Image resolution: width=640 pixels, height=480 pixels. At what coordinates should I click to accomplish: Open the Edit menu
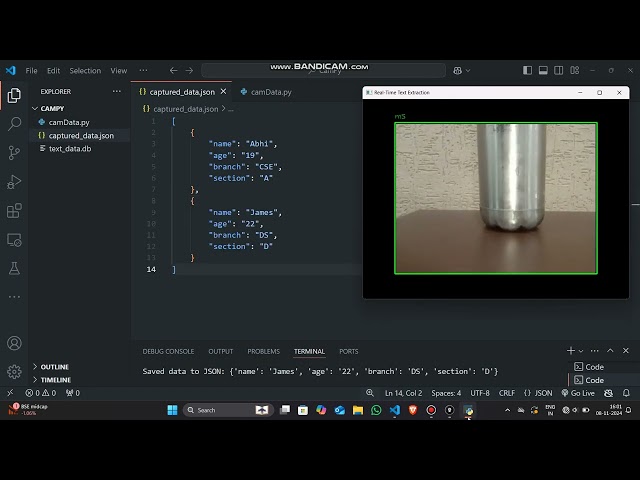(53, 71)
